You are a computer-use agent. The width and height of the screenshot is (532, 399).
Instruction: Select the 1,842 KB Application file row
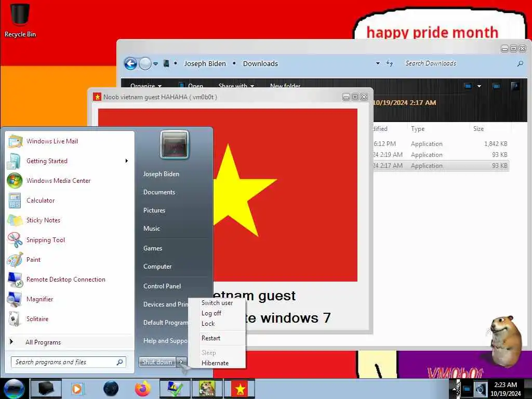(441, 144)
